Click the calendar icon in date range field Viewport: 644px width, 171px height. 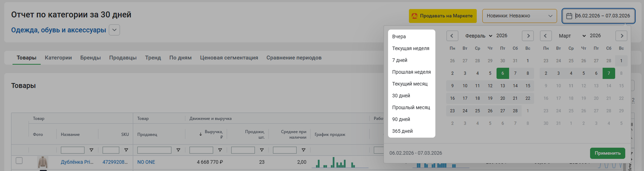[x=569, y=16]
